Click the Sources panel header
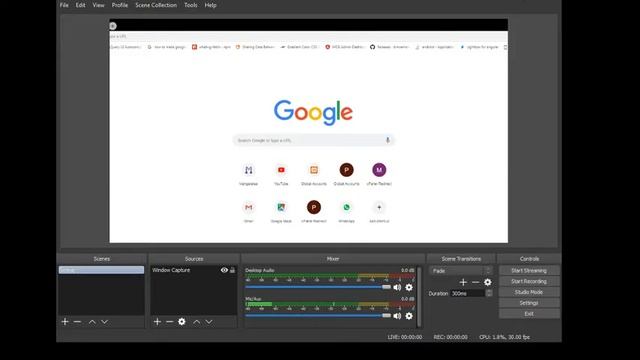The width and height of the screenshot is (640, 360). pos(194,259)
